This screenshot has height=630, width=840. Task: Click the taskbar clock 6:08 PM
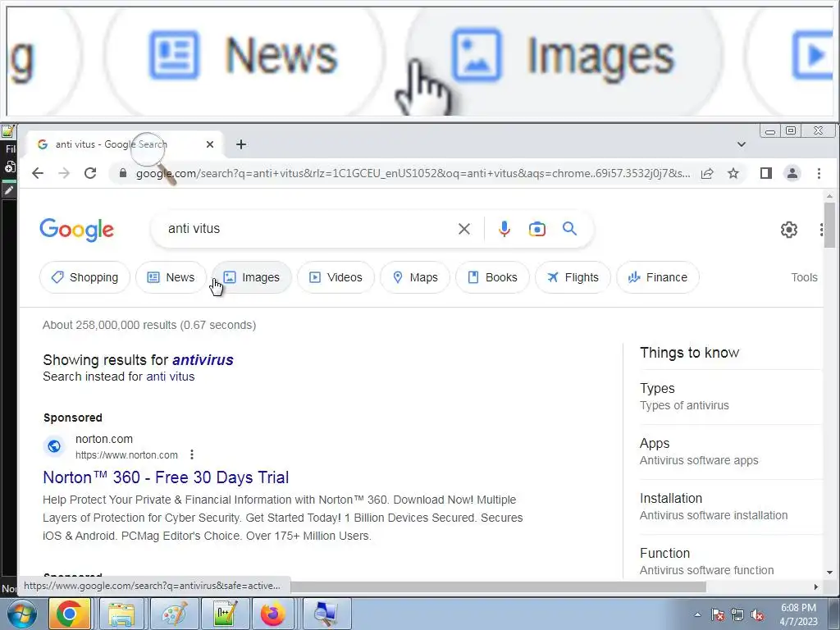(798, 614)
